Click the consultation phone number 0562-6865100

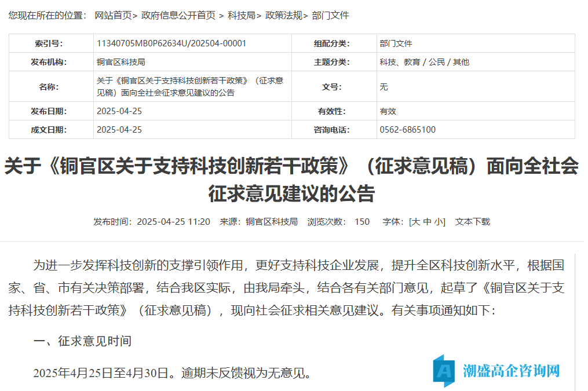[407, 130]
